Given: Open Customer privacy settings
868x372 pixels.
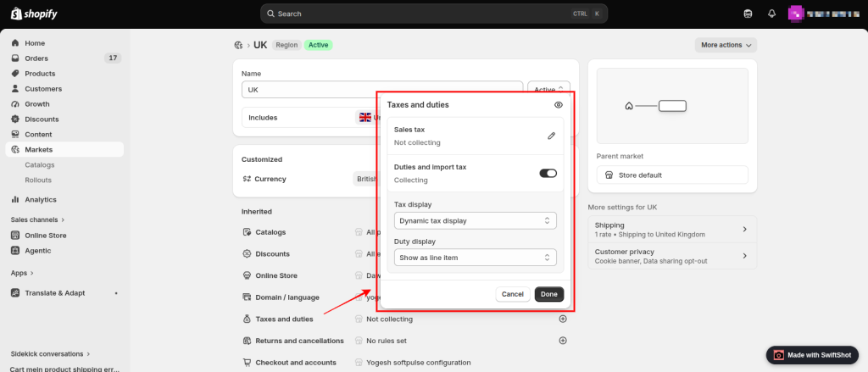Looking at the screenshot, I should point(672,256).
